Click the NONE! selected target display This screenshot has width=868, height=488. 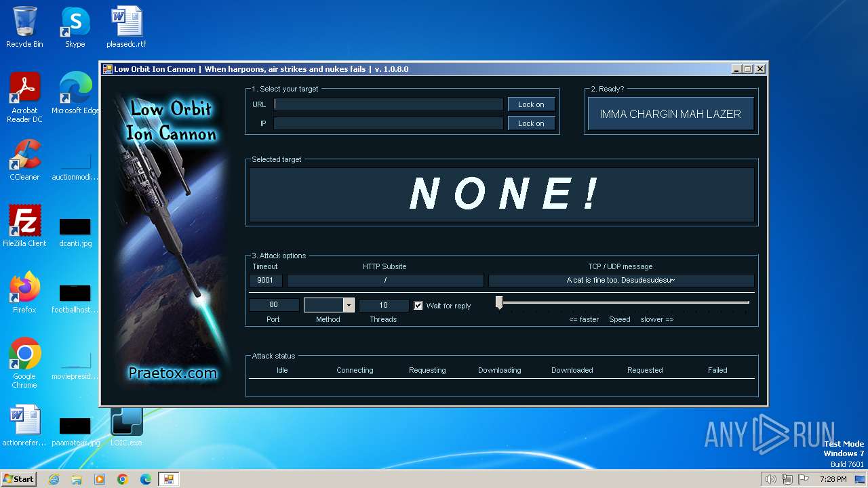pos(502,195)
